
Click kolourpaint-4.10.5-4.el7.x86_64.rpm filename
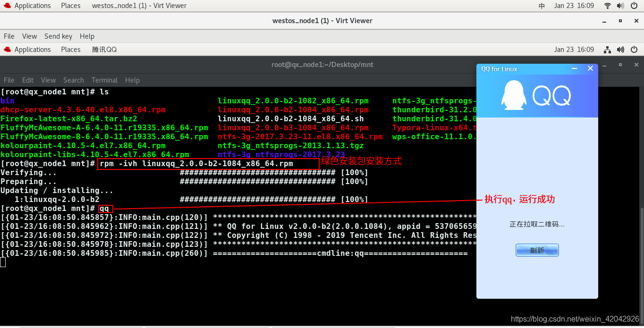coord(83,145)
